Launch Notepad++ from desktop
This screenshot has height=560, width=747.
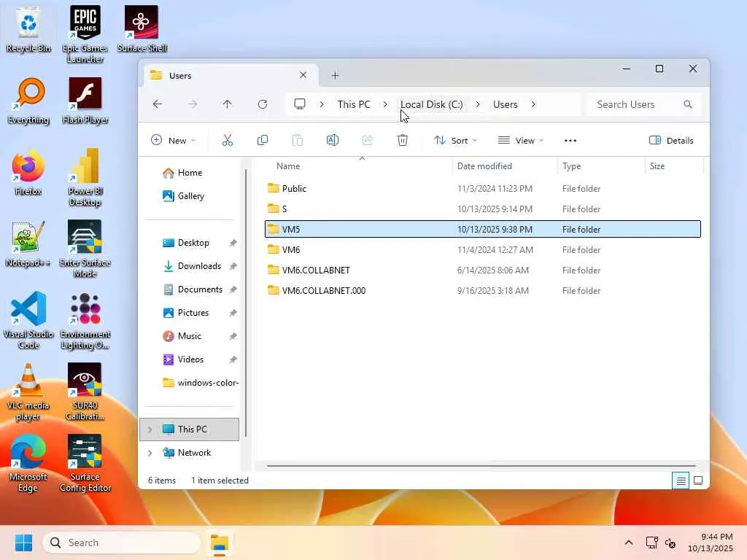pyautogui.click(x=28, y=244)
